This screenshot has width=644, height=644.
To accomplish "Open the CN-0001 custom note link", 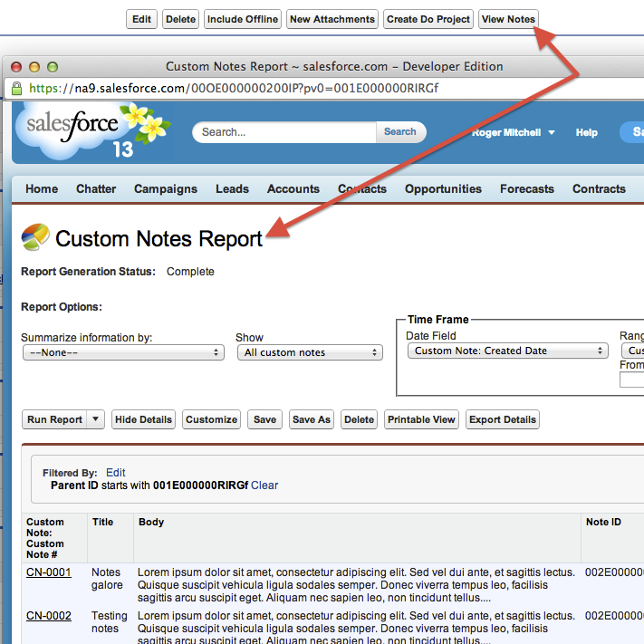I will (x=49, y=572).
